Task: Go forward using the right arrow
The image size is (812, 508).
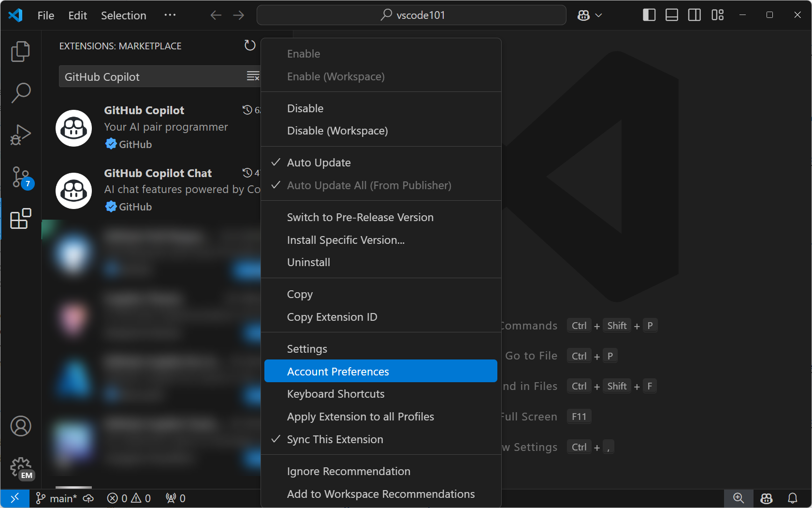Action: click(239, 15)
